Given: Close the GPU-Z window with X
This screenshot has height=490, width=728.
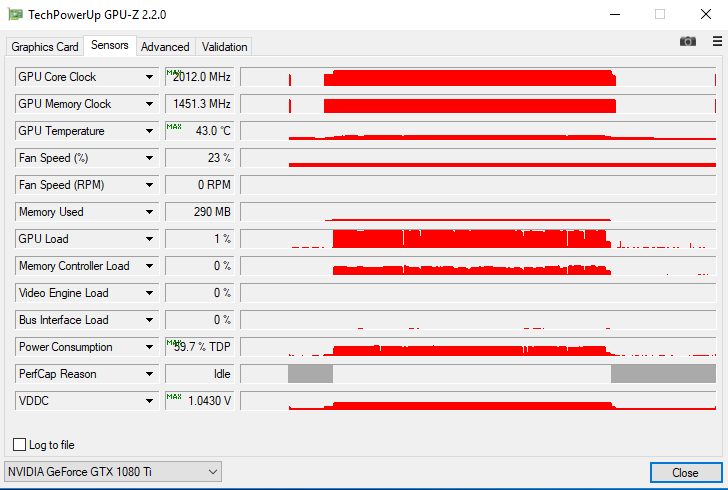Looking at the screenshot, I should click(706, 14).
